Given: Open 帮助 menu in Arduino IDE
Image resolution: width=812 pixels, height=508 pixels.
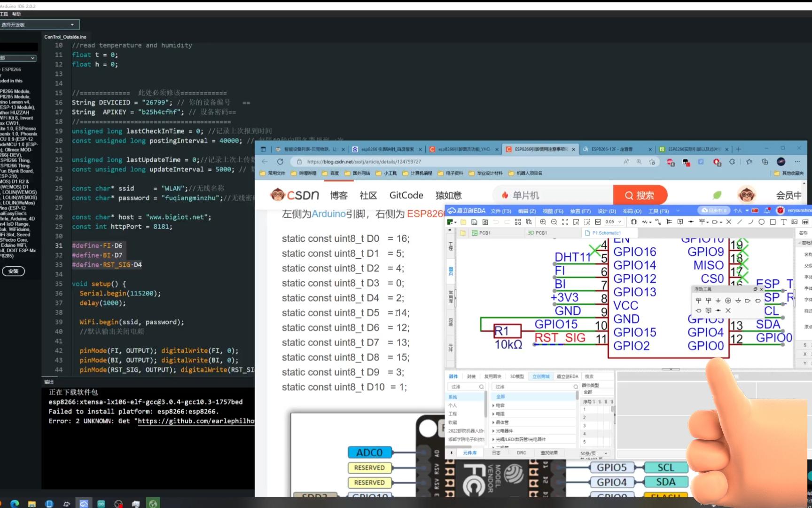Looking at the screenshot, I should (16, 14).
